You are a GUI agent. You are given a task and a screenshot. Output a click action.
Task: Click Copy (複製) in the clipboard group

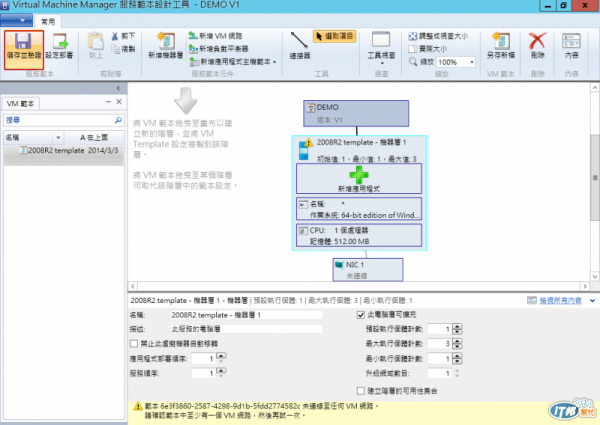pos(124,49)
